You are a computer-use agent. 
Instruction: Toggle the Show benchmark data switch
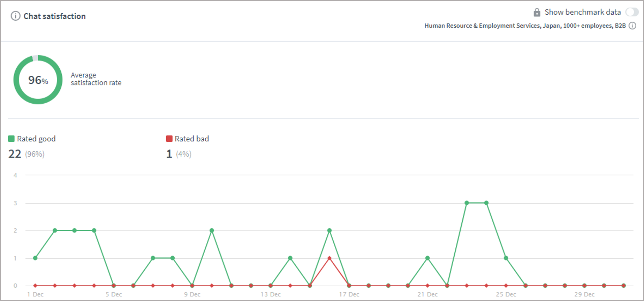631,12
